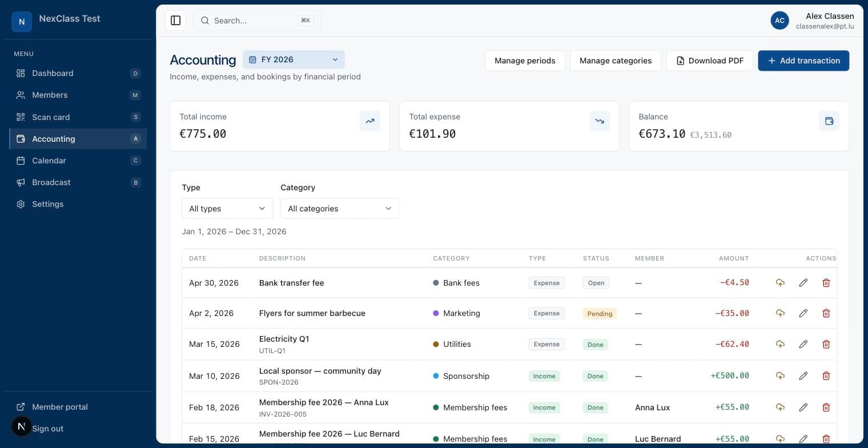Delete the Electricity Q1 transaction
This screenshot has height=448, width=868.
tap(826, 344)
